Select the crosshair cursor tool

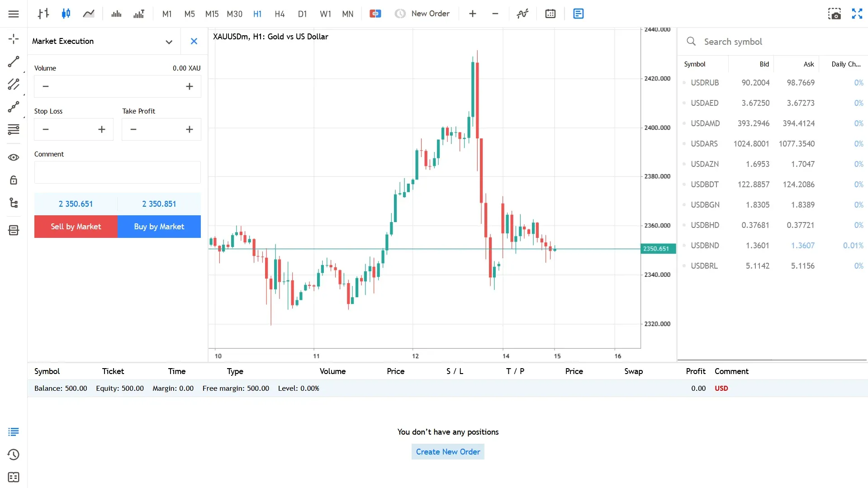(x=14, y=39)
